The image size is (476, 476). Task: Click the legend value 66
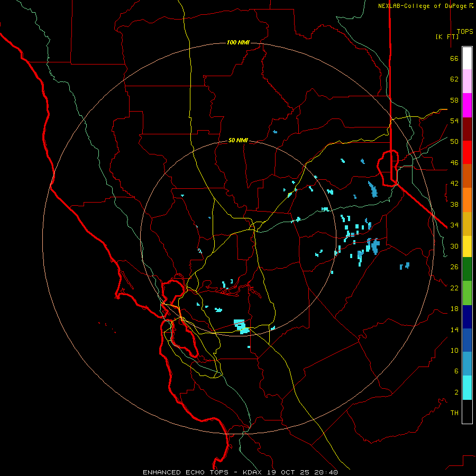[x=454, y=58]
